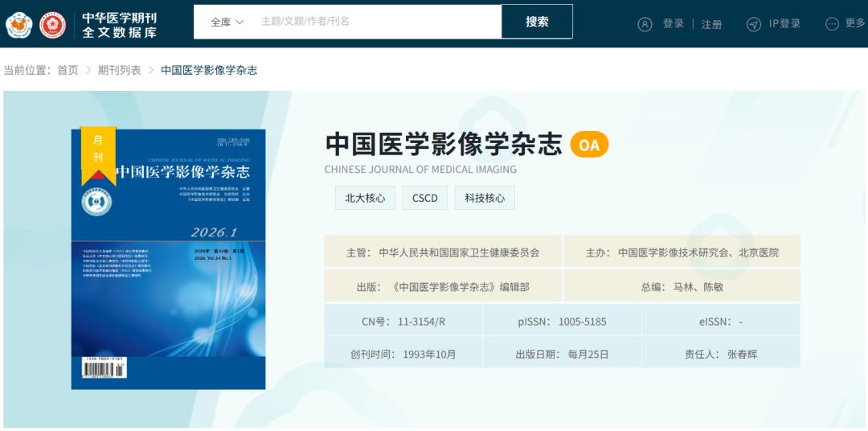The width and height of the screenshot is (868, 431).
Task: Go to 首页 in breadcrumb
Action: point(68,70)
